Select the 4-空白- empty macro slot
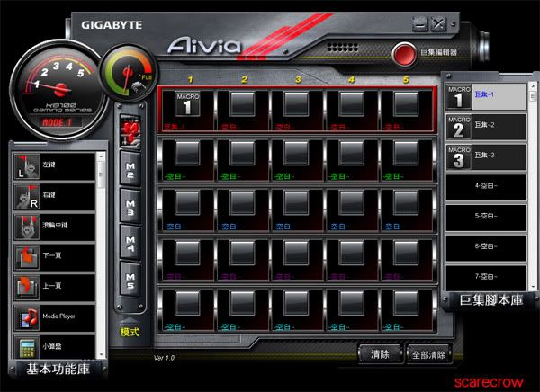Image resolution: width=540 pixels, height=392 pixels. [486, 188]
